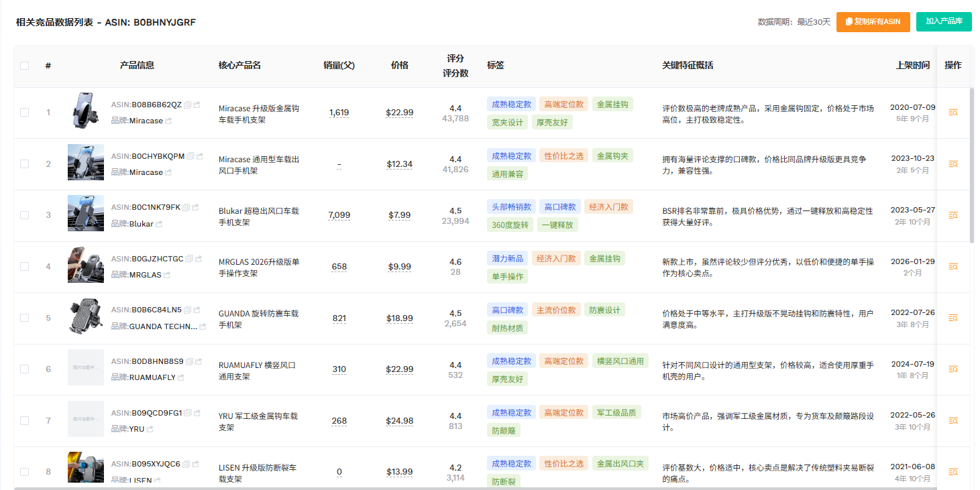Screen dimensions: 980x490
Task: Open the sales figure link 1,619
Action: (x=339, y=112)
